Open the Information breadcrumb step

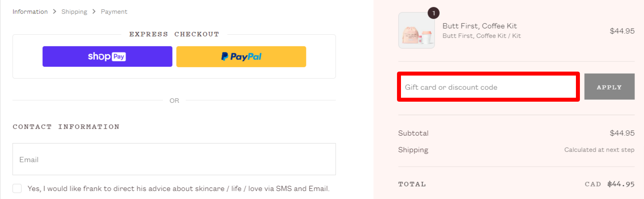[x=30, y=12]
